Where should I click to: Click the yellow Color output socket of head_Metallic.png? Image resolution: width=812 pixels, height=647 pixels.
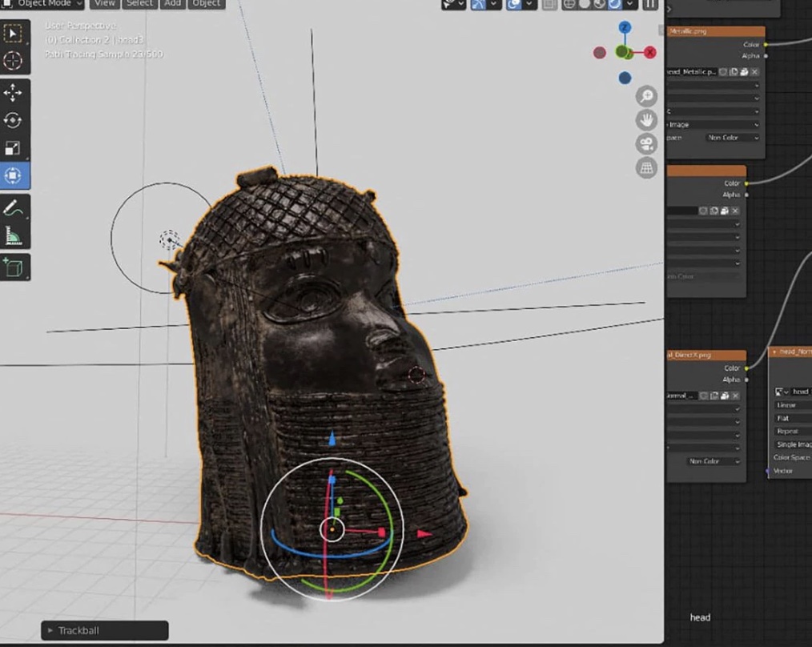[766, 45]
